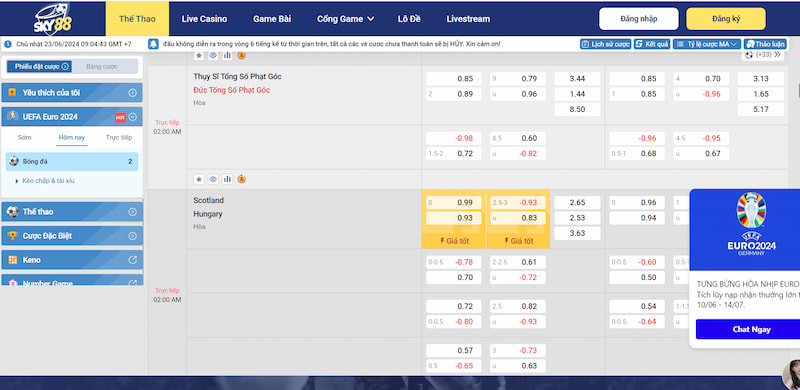Toggle the eye icon above Thụy Sĩ match
Viewport: 800px width, 390px height.
point(213,55)
